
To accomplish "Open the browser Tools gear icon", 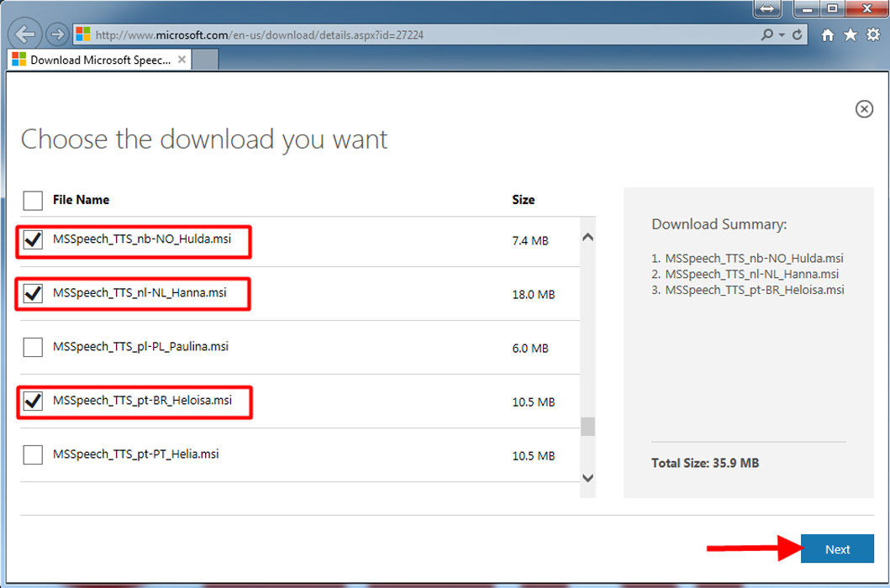I will [x=873, y=34].
